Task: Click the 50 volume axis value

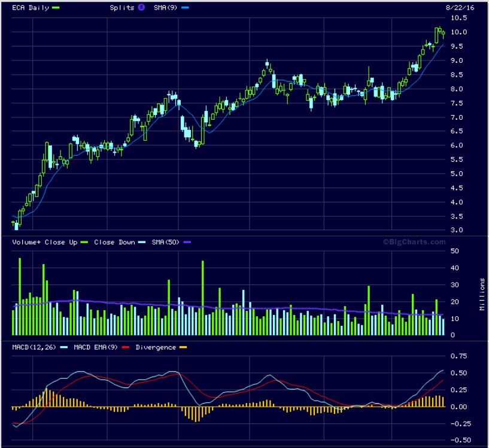Action: point(455,251)
